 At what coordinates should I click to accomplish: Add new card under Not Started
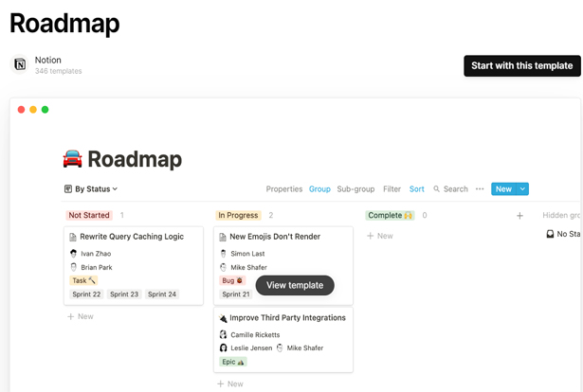tap(81, 316)
